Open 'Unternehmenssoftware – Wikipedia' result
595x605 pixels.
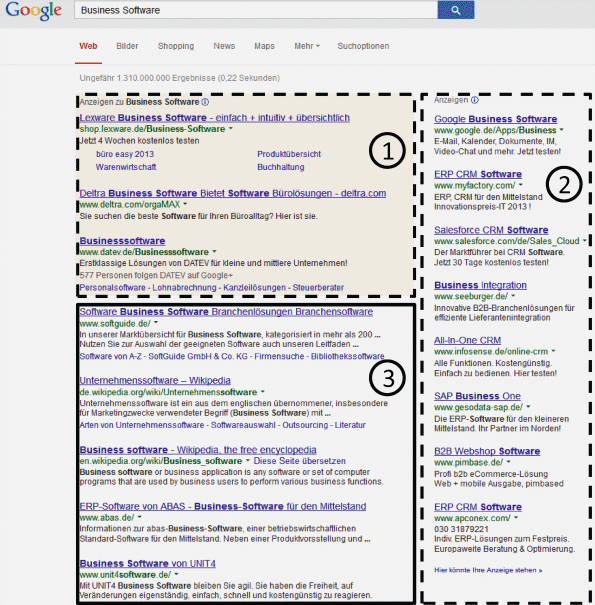click(x=155, y=380)
